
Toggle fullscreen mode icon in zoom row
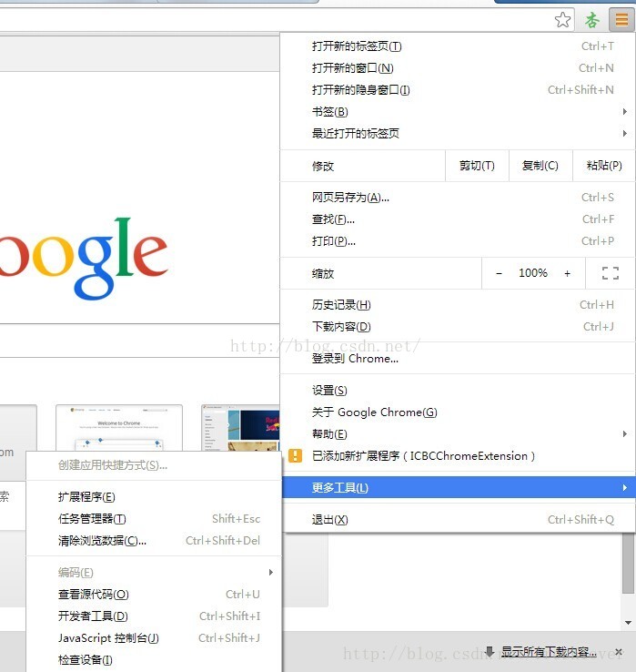(611, 273)
